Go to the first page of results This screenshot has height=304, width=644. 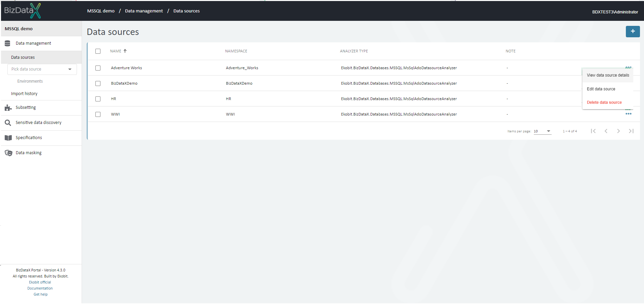click(593, 131)
